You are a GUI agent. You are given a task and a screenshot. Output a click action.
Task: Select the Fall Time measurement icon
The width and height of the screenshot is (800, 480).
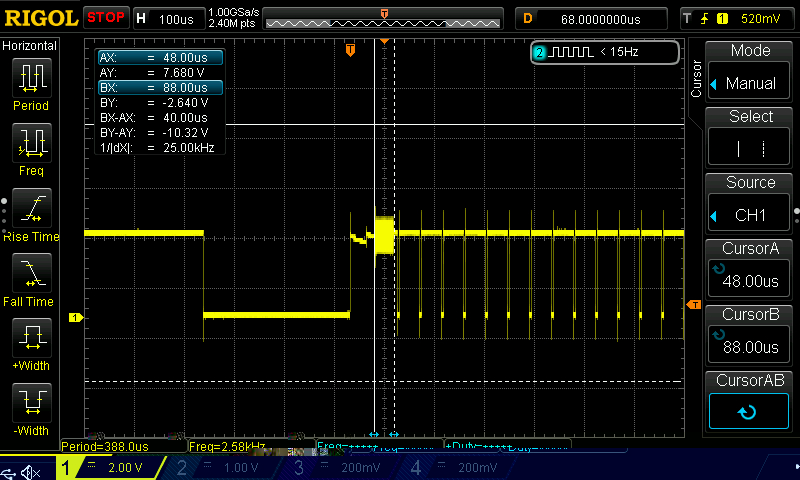pos(32,272)
